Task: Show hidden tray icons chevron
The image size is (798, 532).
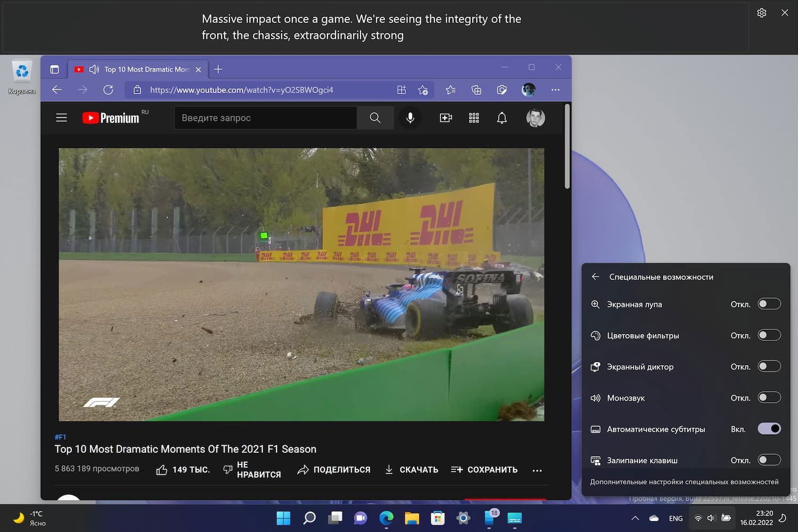Action: tap(635, 518)
